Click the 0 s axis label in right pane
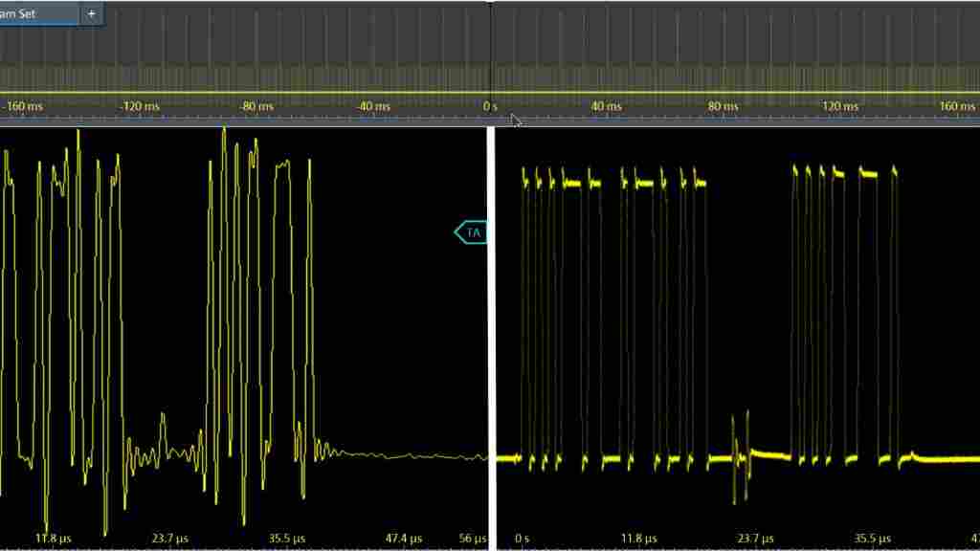Screen dimensions: 980x551 coord(522,539)
